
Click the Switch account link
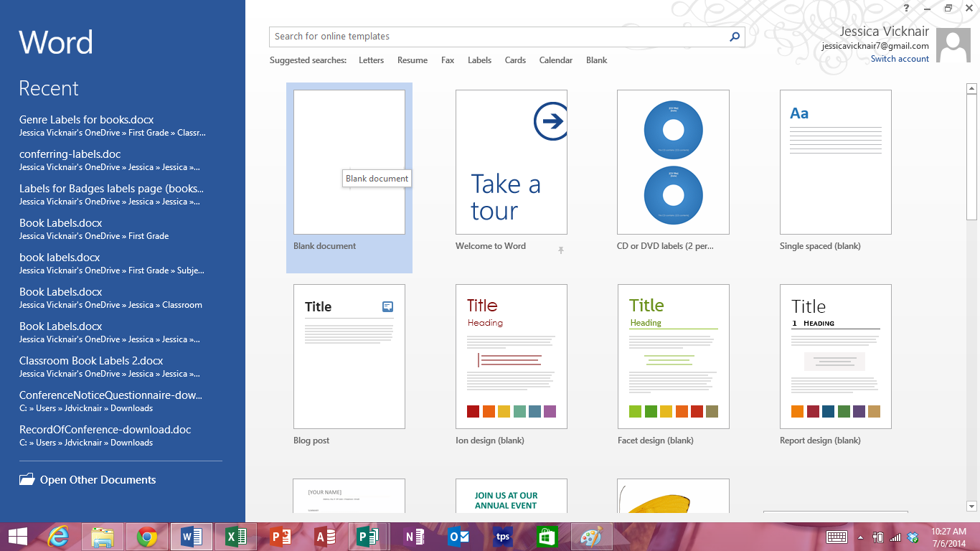click(900, 58)
